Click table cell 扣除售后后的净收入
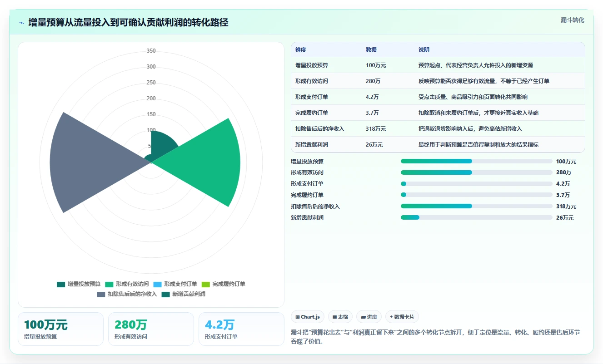This screenshot has height=364, width=603. pos(320,129)
